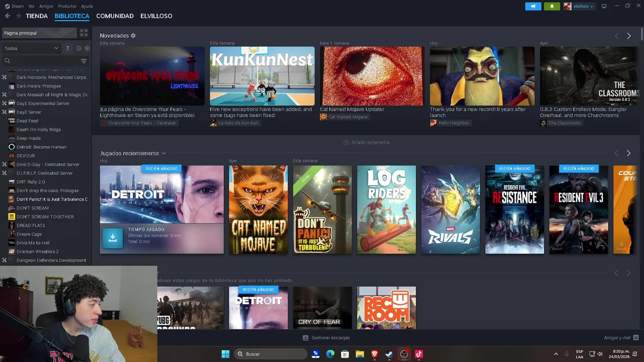Open Cat Named Mojave game cover
Screen dimensions: 644x362
pos(259,210)
